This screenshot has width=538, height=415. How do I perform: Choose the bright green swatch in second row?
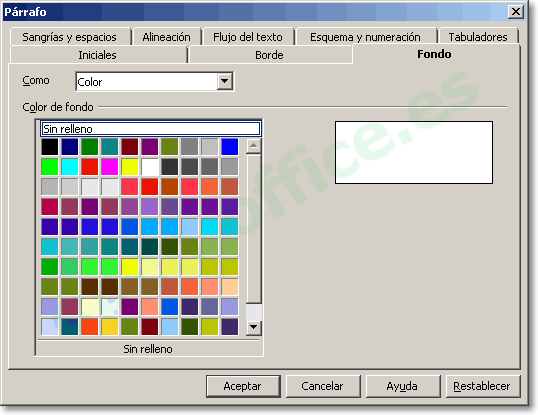click(x=50, y=167)
